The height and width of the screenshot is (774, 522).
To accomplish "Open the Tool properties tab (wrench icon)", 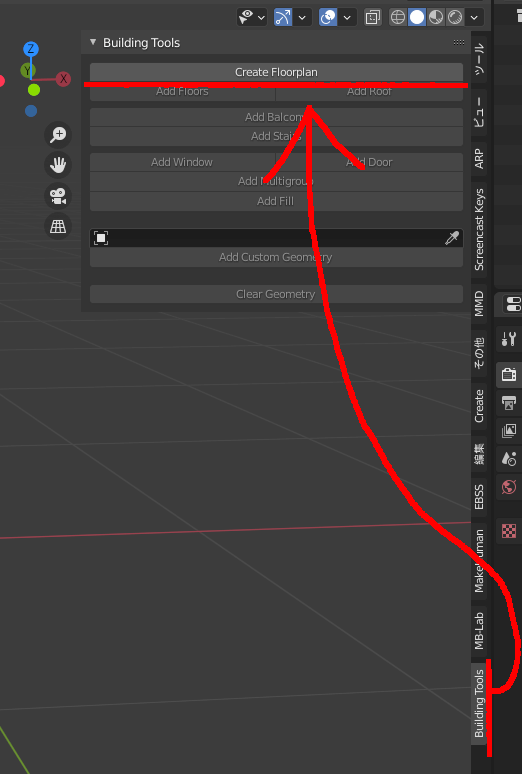I will (x=509, y=339).
